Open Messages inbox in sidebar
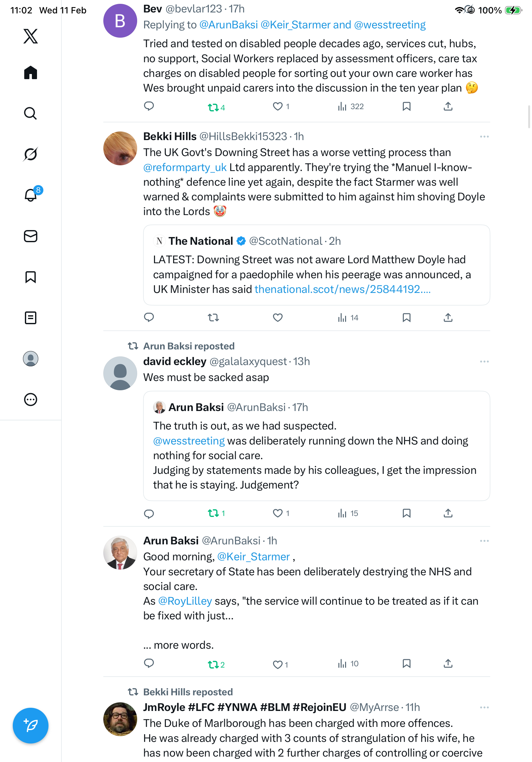 point(31,236)
